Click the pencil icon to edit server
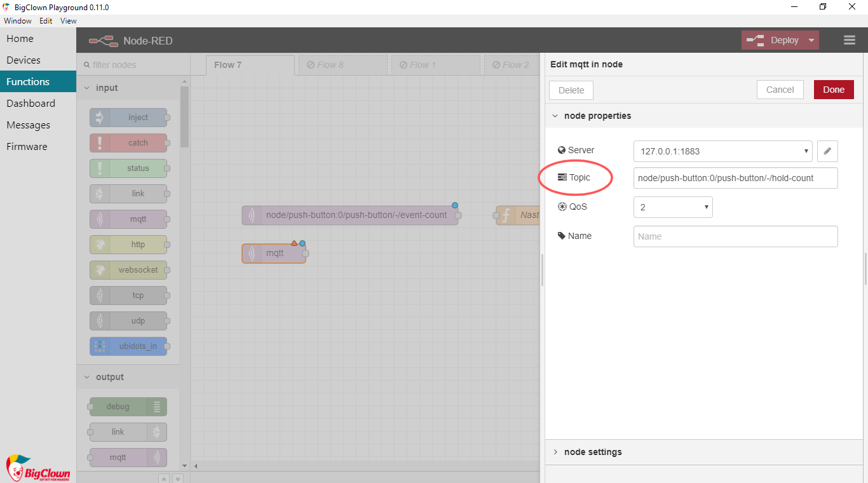868x483 pixels. 827,151
